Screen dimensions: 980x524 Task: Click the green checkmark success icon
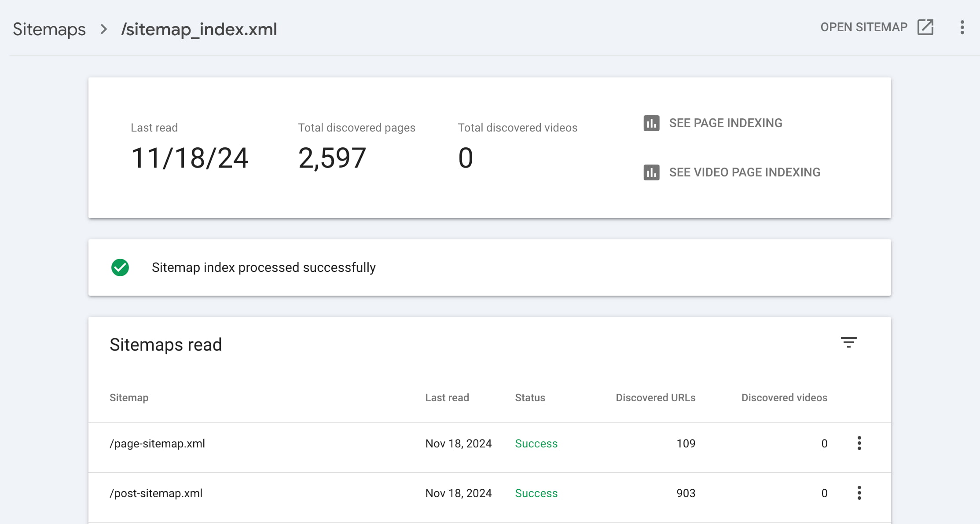click(x=120, y=267)
